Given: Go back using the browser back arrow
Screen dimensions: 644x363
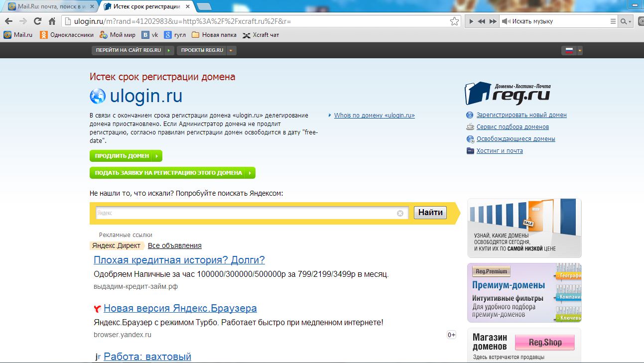Looking at the screenshot, I should pos(8,21).
